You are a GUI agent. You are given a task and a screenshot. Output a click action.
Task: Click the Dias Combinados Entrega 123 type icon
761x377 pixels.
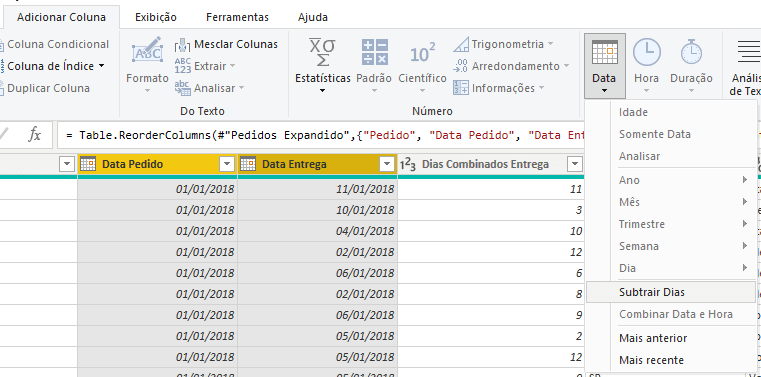coord(408,164)
